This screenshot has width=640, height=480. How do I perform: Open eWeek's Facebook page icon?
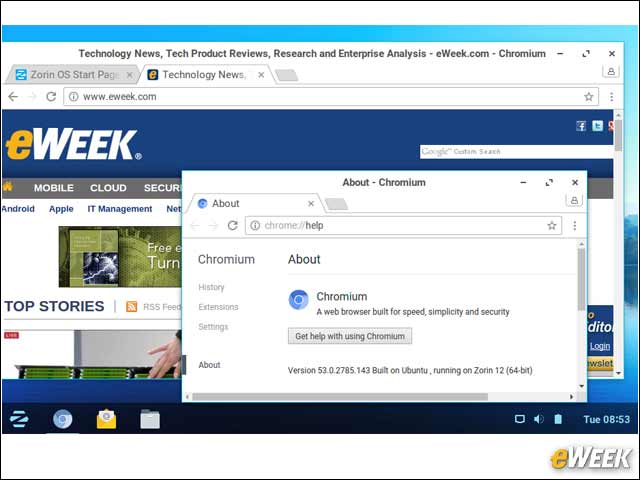[x=581, y=126]
